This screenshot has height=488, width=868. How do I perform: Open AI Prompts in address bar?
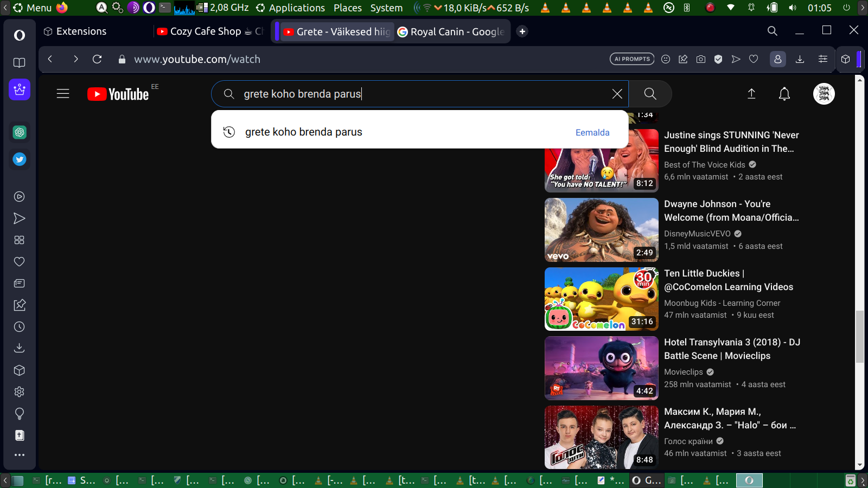(632, 59)
